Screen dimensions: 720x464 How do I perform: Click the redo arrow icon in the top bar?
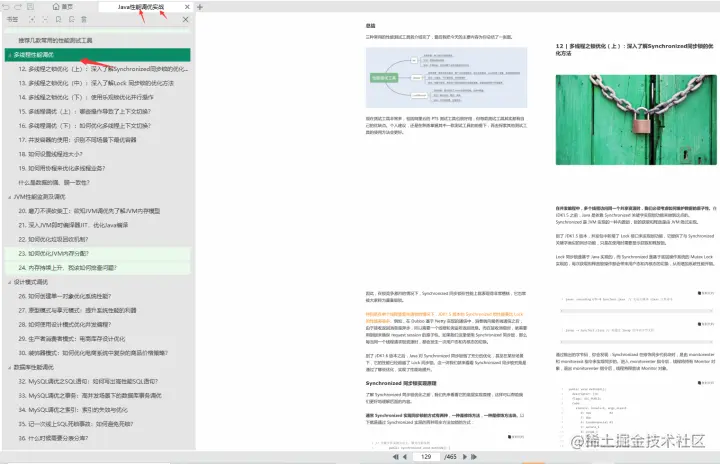[x=17, y=6]
